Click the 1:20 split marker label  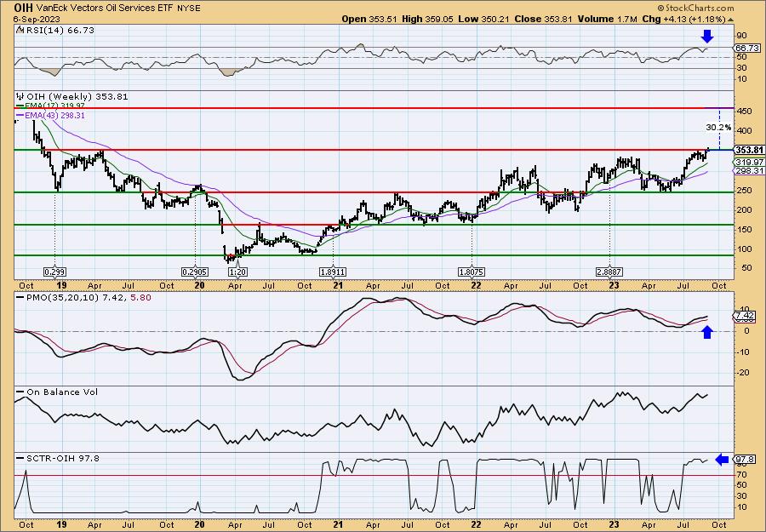(x=237, y=272)
